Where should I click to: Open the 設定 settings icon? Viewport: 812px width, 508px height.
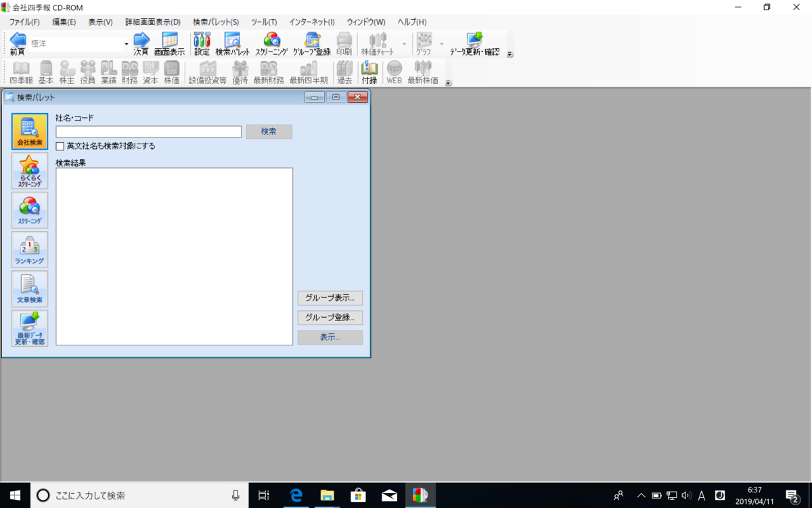tap(202, 43)
